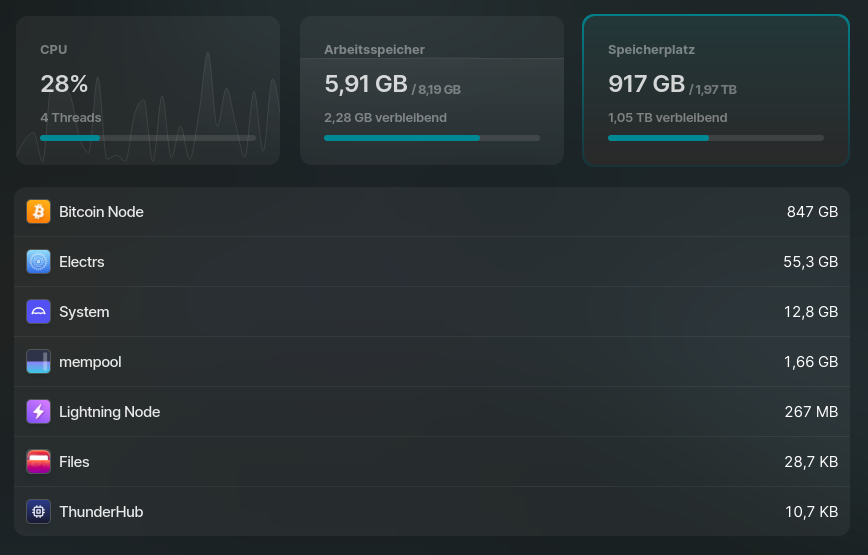Screen dimensions: 868x555
Task: Click the 847 GB storage value
Action: (812, 212)
